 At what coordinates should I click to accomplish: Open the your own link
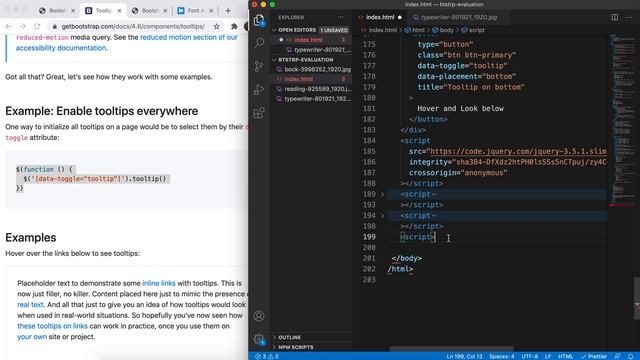(32, 337)
